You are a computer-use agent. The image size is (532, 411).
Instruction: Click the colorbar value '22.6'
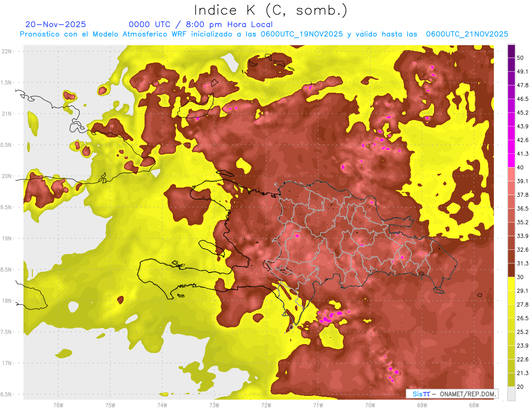pyautogui.click(x=522, y=359)
